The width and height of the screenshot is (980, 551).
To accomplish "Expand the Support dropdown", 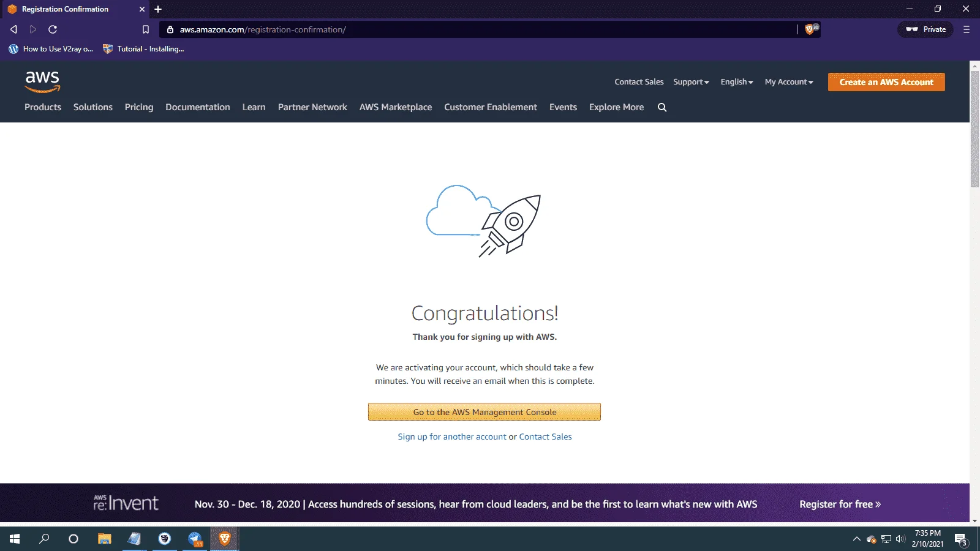I will pos(691,82).
